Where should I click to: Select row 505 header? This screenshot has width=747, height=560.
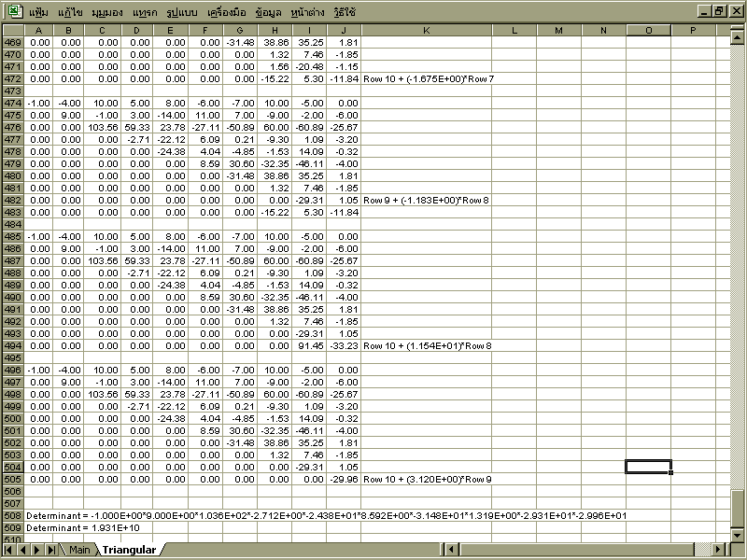(12, 479)
